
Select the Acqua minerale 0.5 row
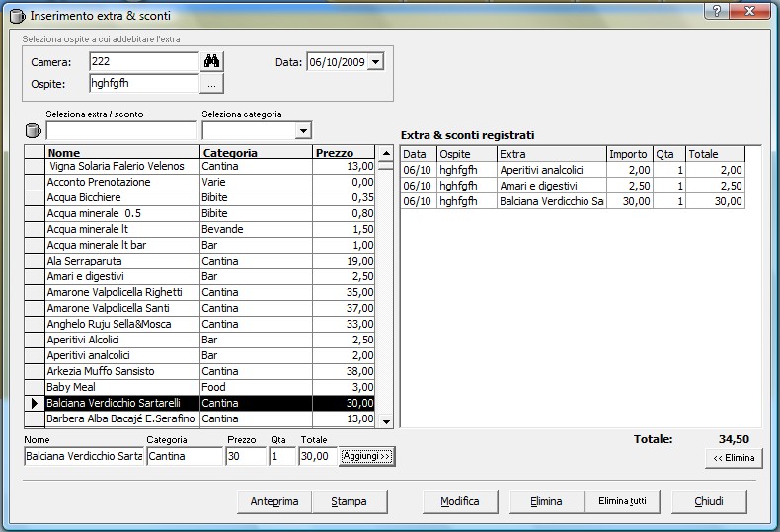tap(199, 214)
